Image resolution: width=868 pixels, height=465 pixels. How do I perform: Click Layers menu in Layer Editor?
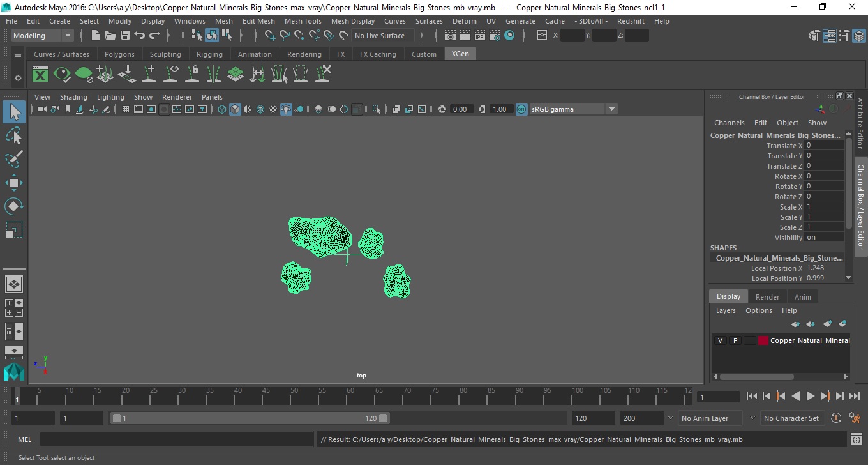tap(726, 310)
